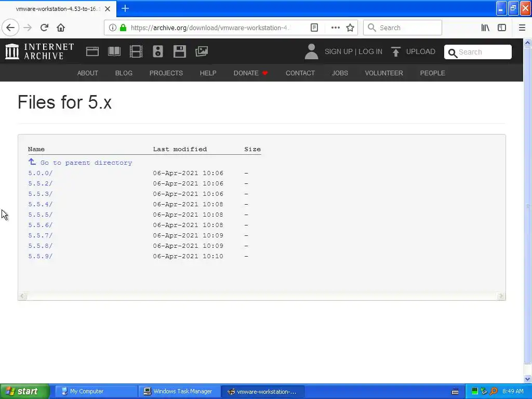Focus the Firefox search bar
The height and width of the screenshot is (399, 532).
click(x=403, y=28)
